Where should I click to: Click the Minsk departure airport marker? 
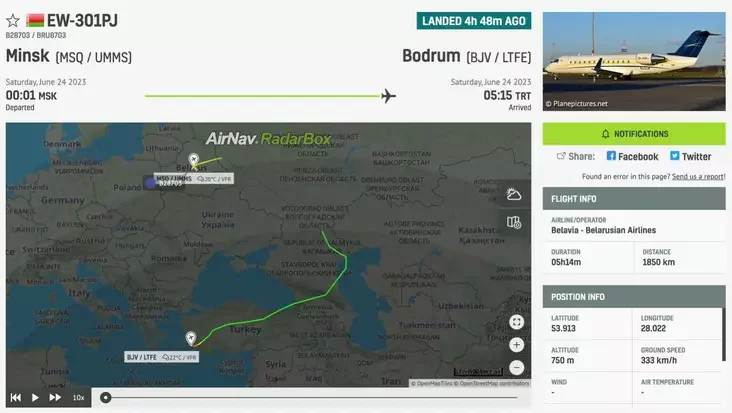pos(194,160)
